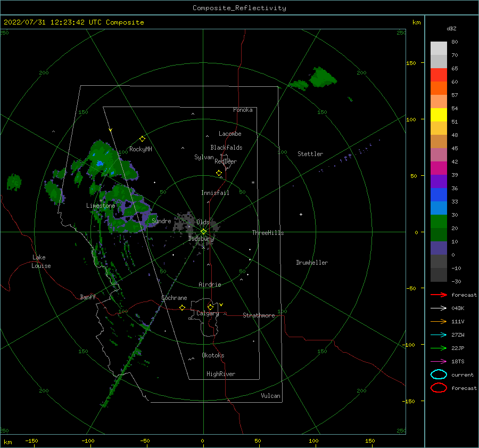This screenshot has height=448, width=479.
Task: Click the Olds label
Action: tap(203, 222)
